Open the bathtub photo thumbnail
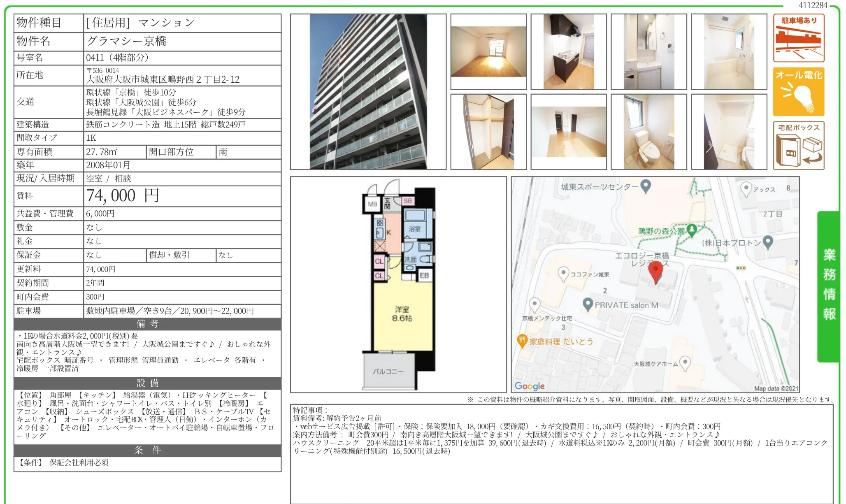Screen dimensions: 846x504 (x=729, y=52)
